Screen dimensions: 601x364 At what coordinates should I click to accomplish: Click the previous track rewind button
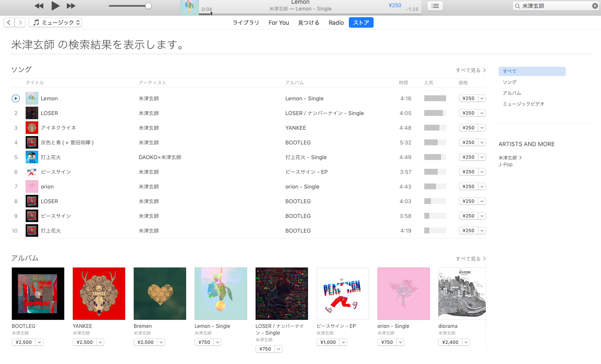click(39, 6)
